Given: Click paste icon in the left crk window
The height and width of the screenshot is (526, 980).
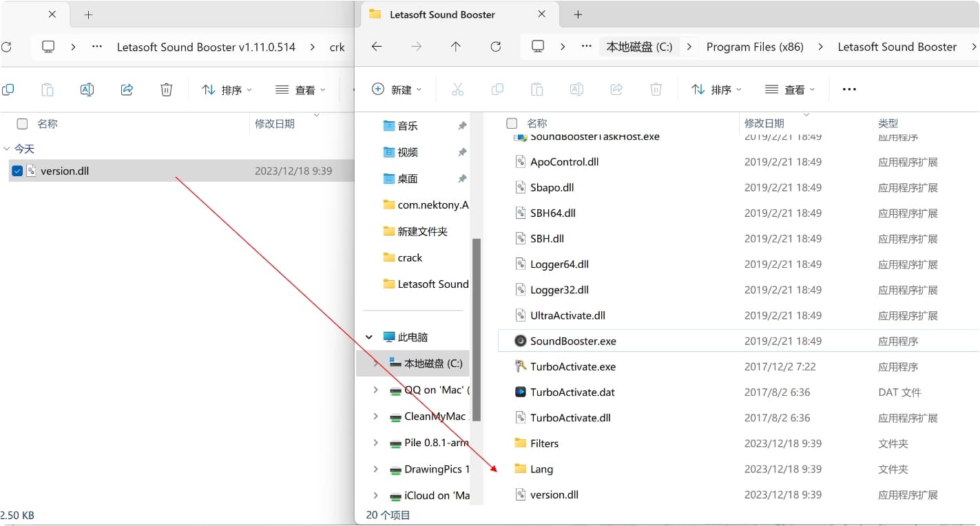Looking at the screenshot, I should click(48, 90).
